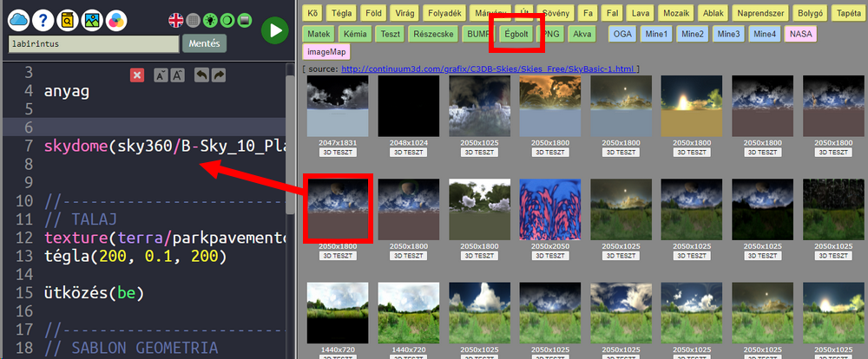The height and width of the screenshot is (359, 868).
Task: Decrease editor font size button
Action: coord(161,75)
